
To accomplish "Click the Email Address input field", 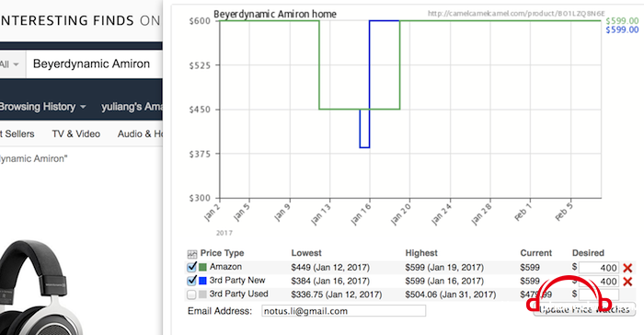I will point(344,311).
